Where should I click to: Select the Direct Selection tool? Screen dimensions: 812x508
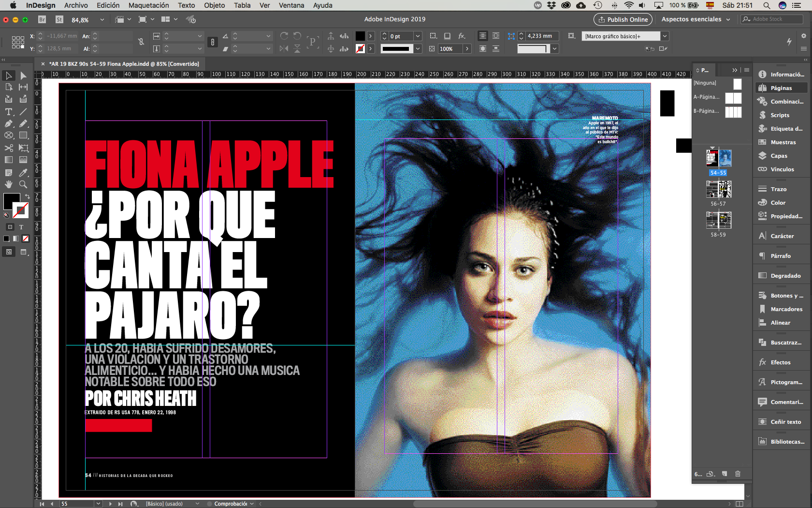click(x=23, y=75)
